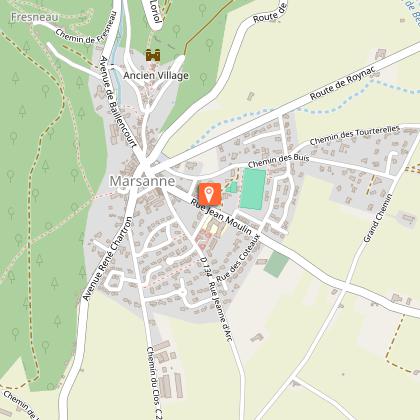
Task: Click the Ancien Village label
Action: [x=156, y=76]
